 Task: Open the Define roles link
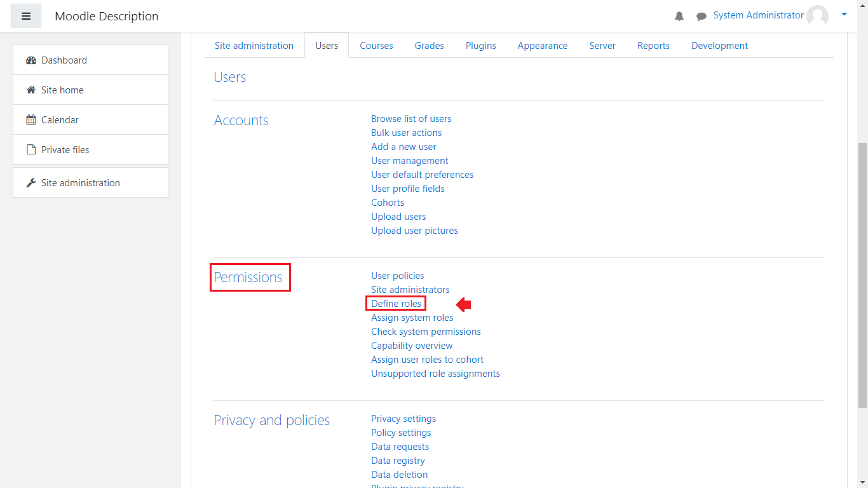[x=396, y=304]
